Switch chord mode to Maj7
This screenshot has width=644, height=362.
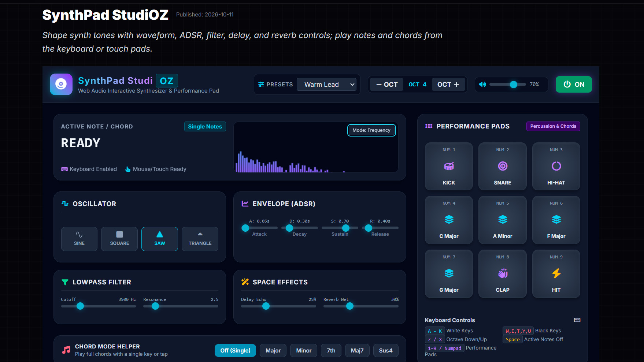click(357, 351)
